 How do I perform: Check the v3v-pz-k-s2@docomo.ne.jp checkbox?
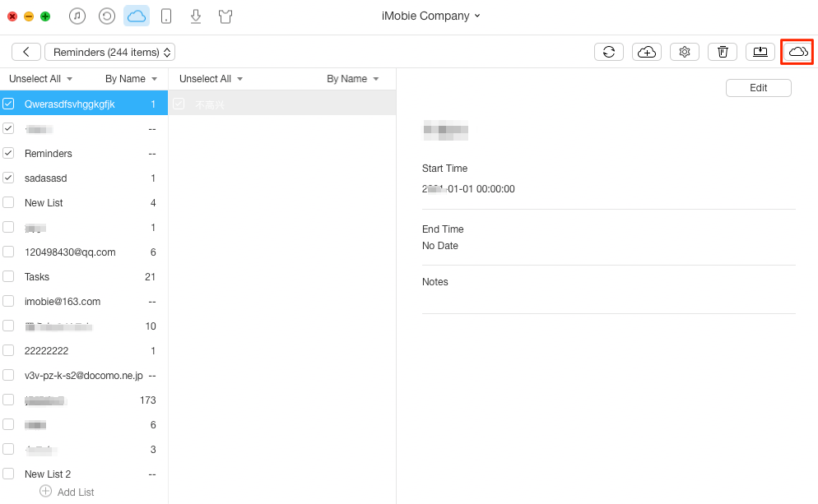[x=8, y=375]
